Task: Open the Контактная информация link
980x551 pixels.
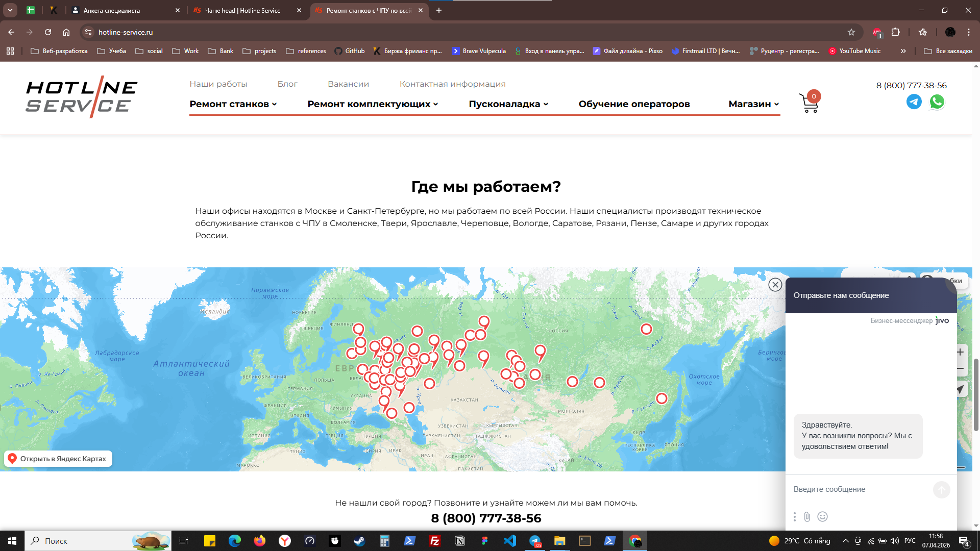Action: 452,84
